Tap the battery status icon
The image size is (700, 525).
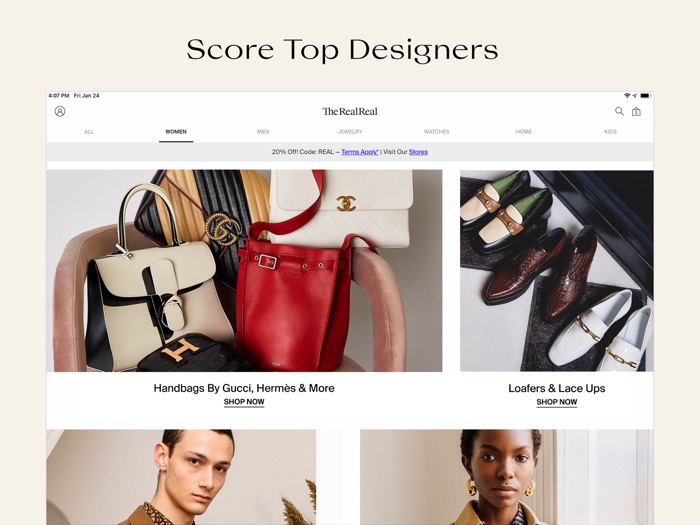(646, 96)
